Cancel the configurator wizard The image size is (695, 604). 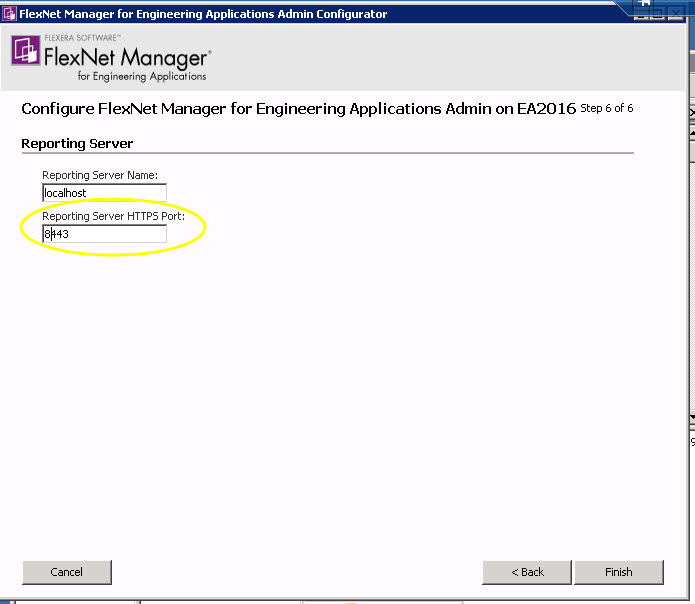pos(67,572)
